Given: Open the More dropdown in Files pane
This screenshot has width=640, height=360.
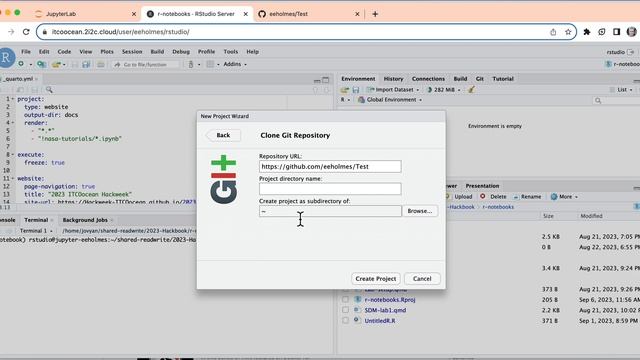Looking at the screenshot, I should tap(564, 197).
